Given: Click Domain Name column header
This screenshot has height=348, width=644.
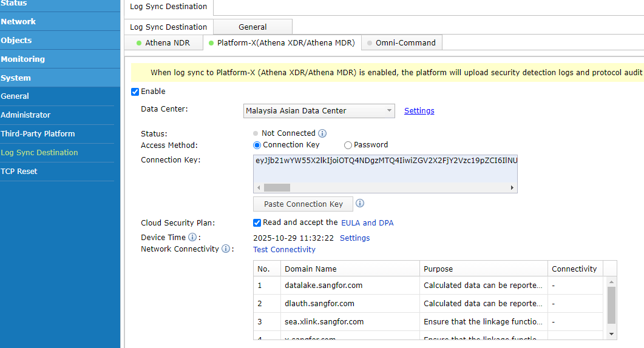Looking at the screenshot, I should point(350,269).
